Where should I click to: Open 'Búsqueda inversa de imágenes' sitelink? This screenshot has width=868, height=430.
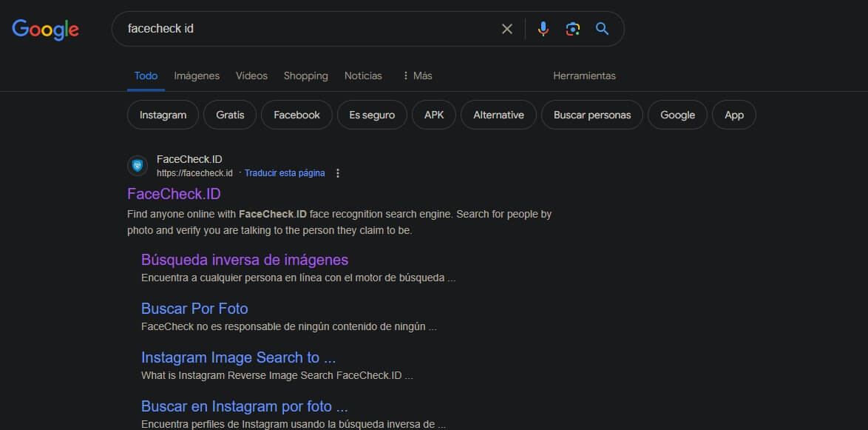[245, 259]
